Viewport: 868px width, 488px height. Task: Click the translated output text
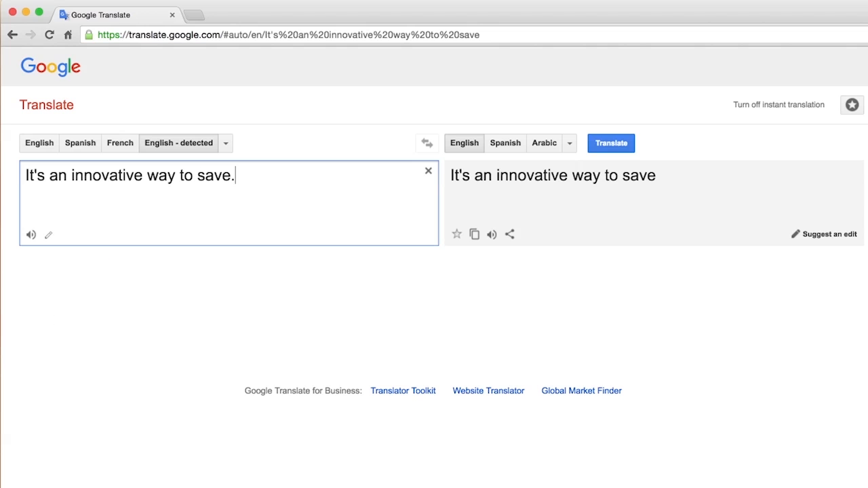tap(553, 176)
